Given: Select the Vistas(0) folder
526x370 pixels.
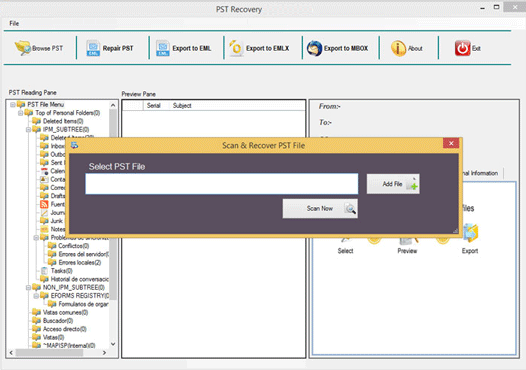Looking at the screenshot, I should point(53,337).
